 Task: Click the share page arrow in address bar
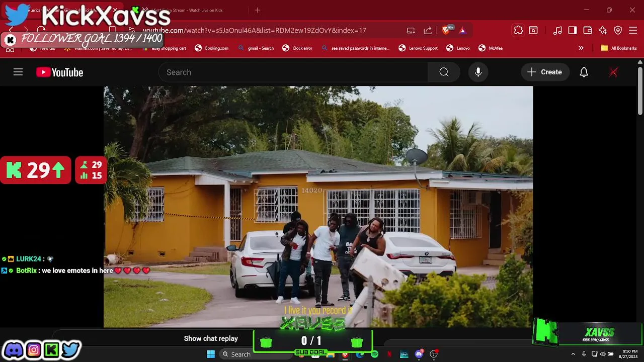pos(428,30)
